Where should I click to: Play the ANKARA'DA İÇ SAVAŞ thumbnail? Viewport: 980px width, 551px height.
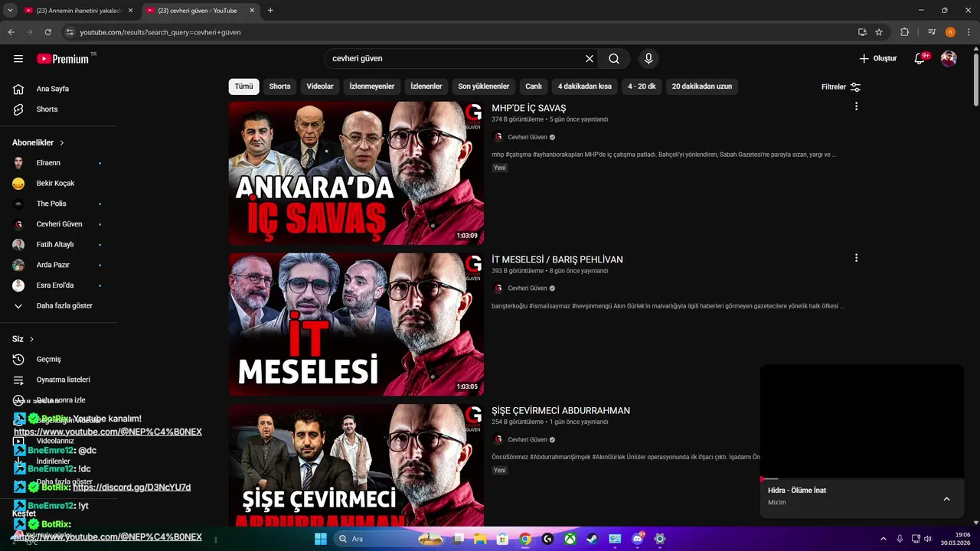356,173
